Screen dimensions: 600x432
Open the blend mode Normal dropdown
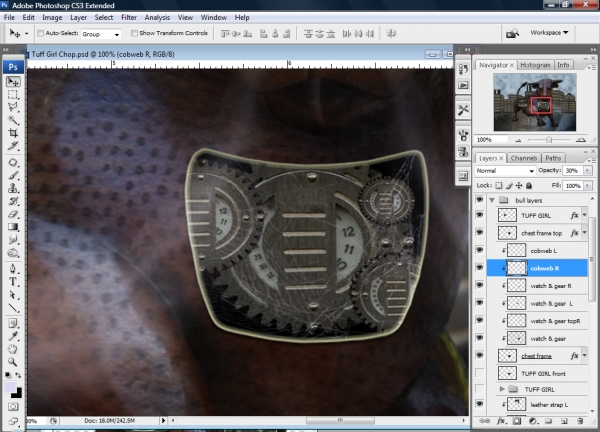505,171
